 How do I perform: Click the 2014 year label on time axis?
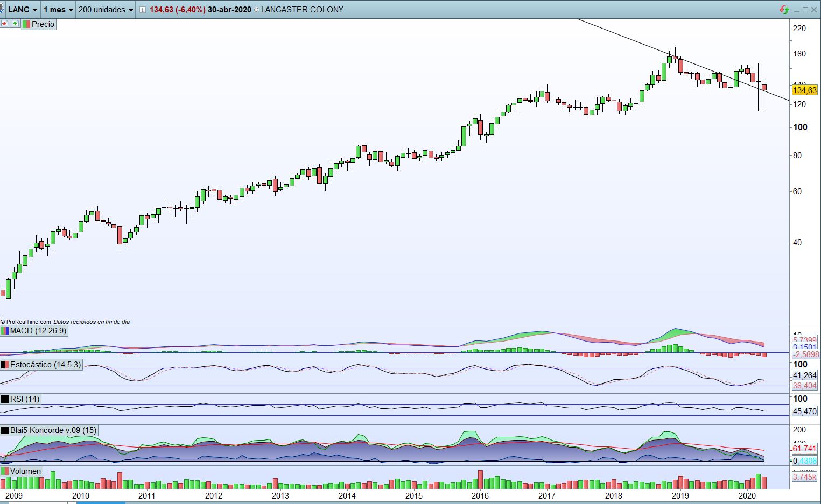pos(347,496)
